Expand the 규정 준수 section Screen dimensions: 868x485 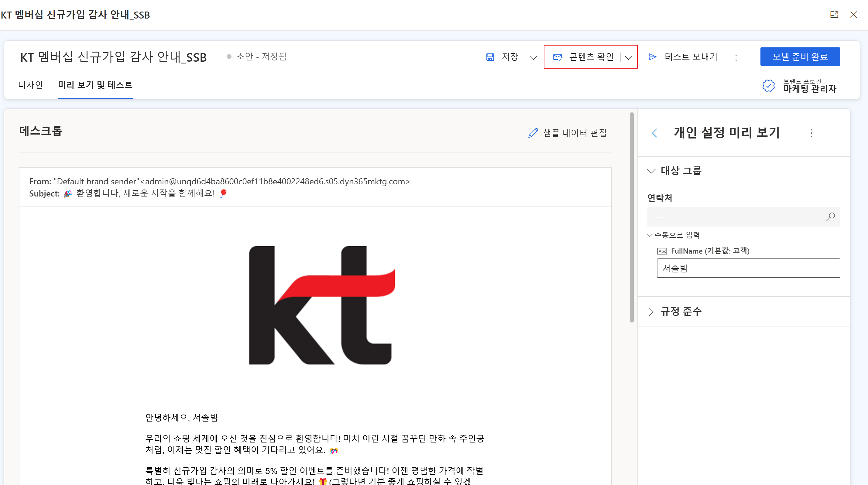[x=651, y=312]
